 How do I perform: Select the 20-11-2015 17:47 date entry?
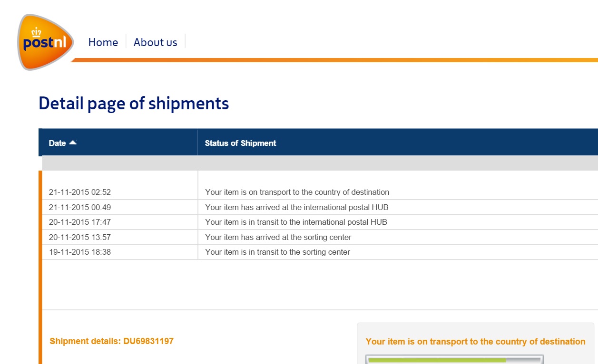pos(80,222)
